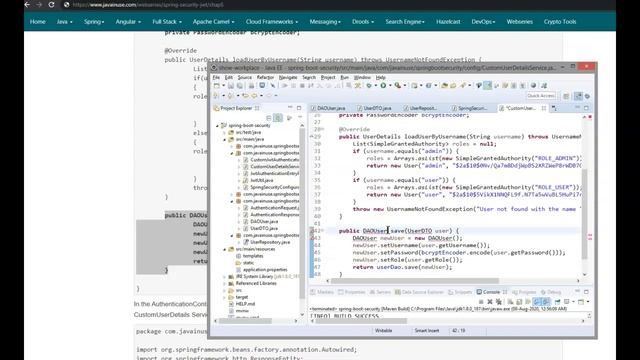Switch to the Data Source Explorer tab

point(419,292)
